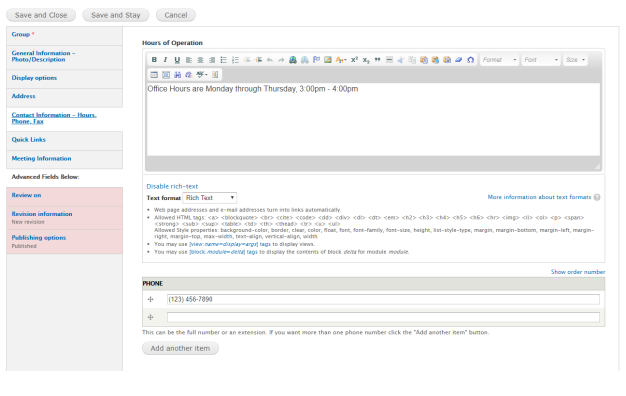
Task: Align text right
Action: (x=212, y=60)
